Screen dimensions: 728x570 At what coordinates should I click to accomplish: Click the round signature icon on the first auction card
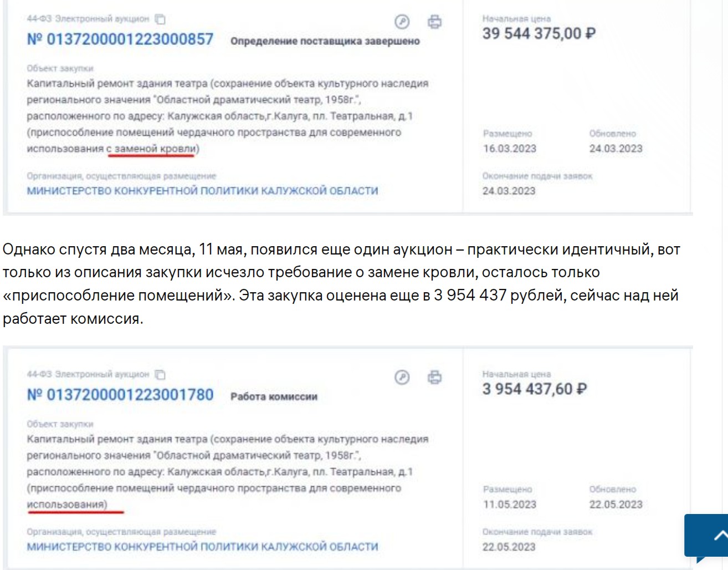click(402, 22)
